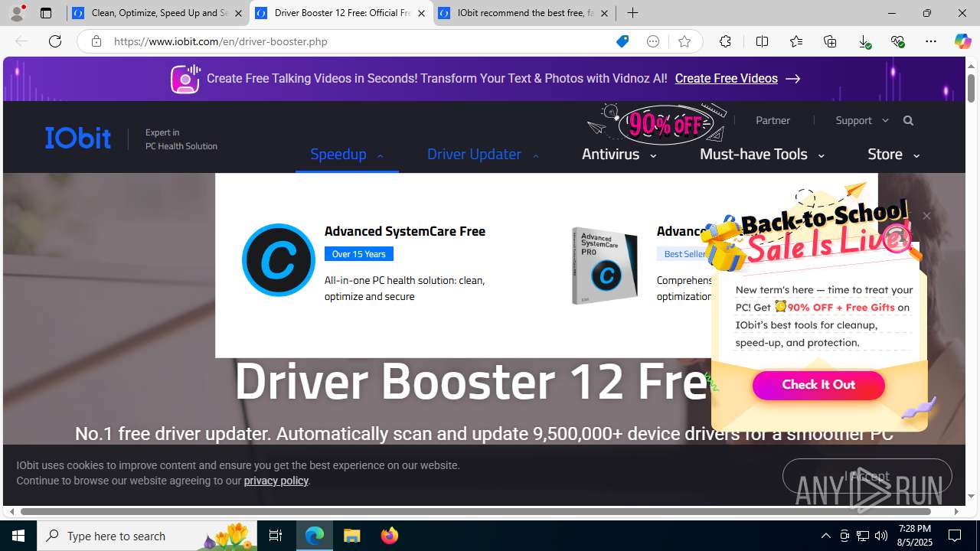Open Browser essentials icon
The width and height of the screenshot is (980, 551).
[x=897, y=41]
